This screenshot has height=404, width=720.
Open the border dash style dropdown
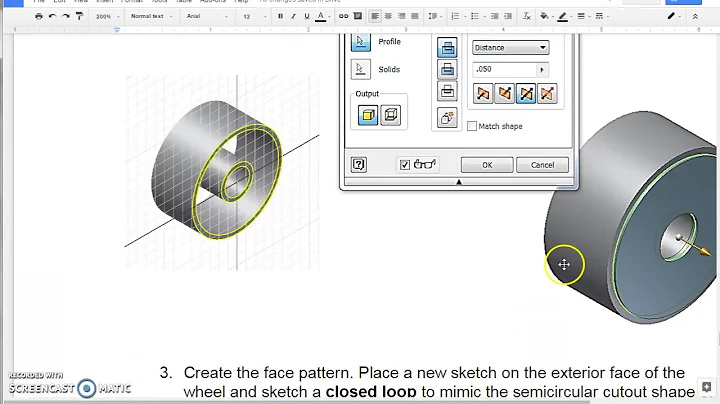pos(601,16)
